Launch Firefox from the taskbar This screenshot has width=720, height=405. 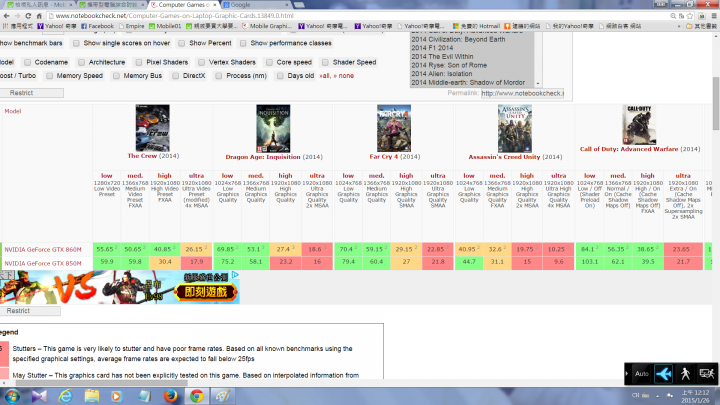tap(170, 396)
